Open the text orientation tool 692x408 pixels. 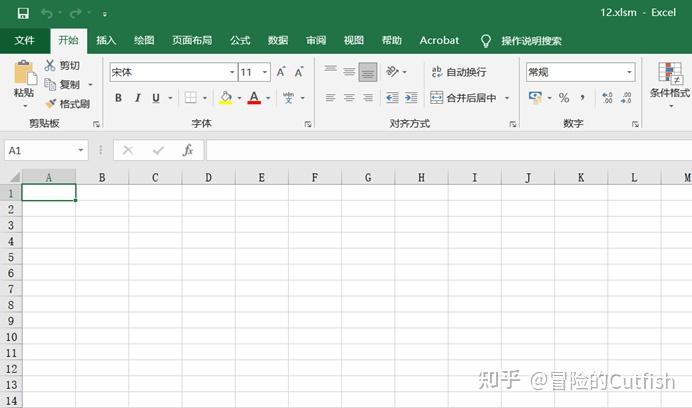tap(392, 72)
